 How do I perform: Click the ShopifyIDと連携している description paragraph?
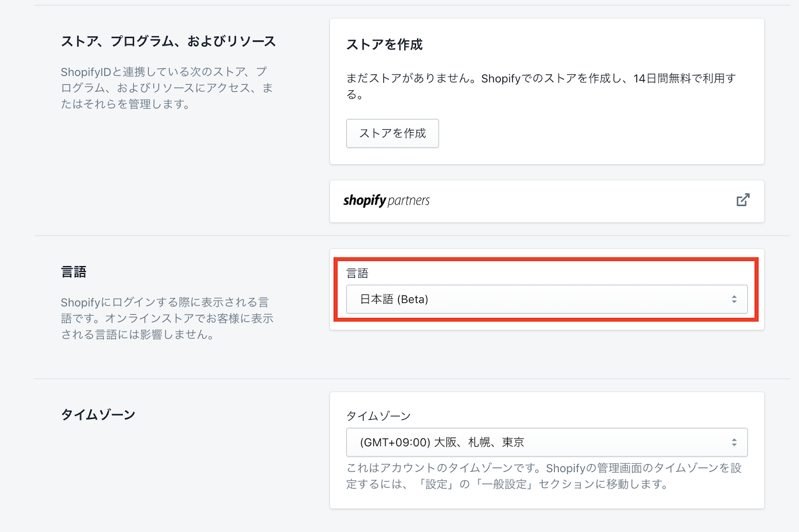[x=167, y=88]
